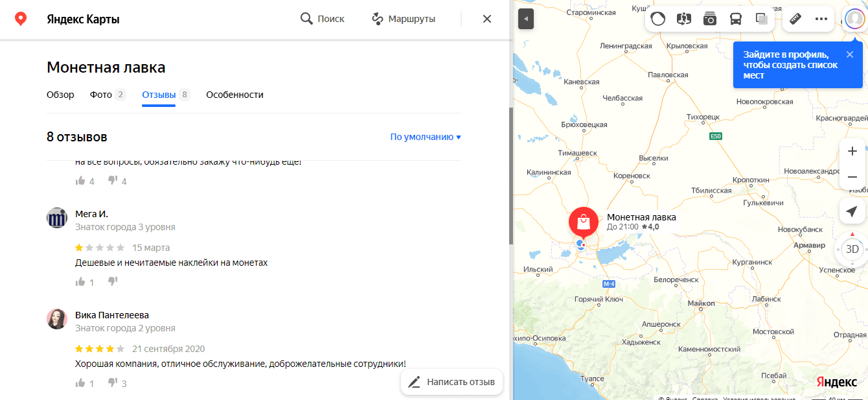Open Маршруты route planner

coord(404,19)
